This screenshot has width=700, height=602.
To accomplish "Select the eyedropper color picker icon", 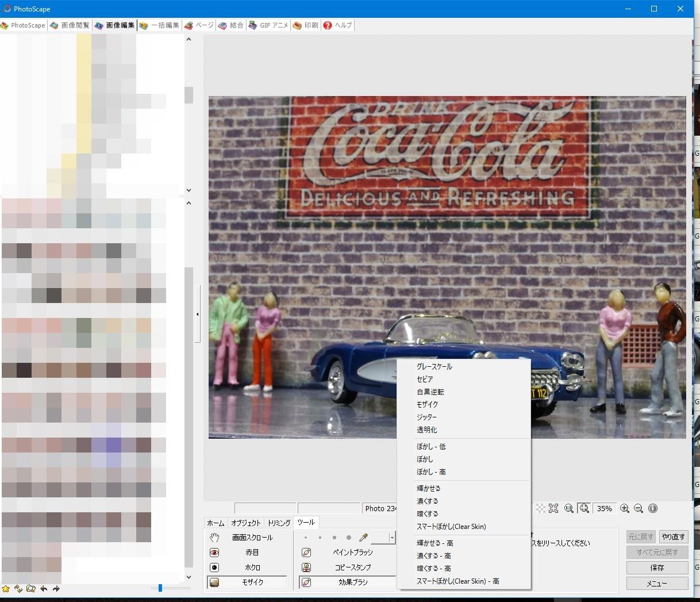I will [x=363, y=538].
